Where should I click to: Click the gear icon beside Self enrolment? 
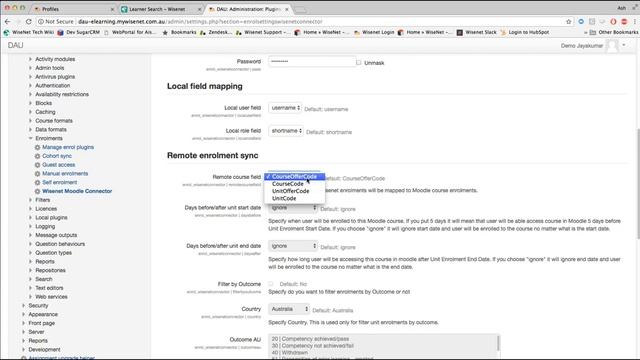click(38, 182)
